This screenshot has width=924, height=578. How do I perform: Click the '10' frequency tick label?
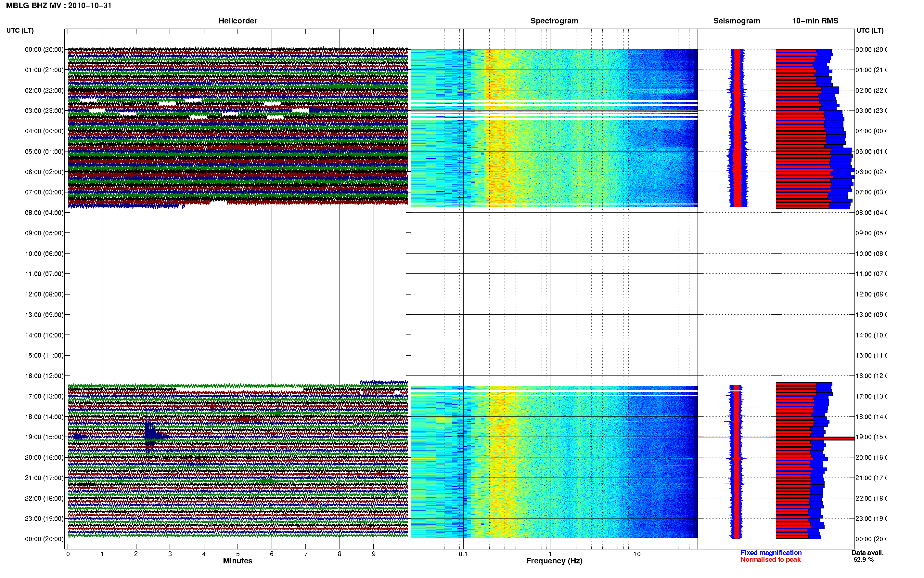click(637, 554)
